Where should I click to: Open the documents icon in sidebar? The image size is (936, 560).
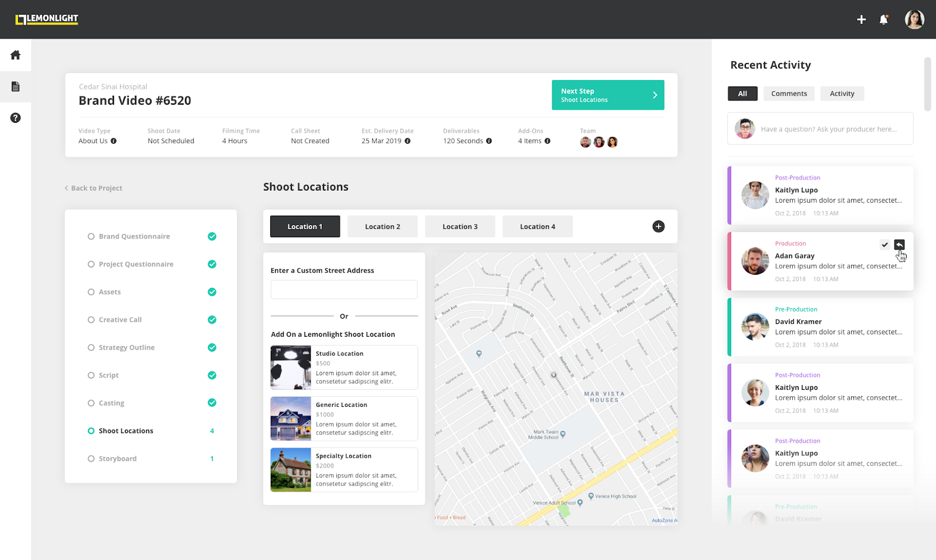coord(16,87)
